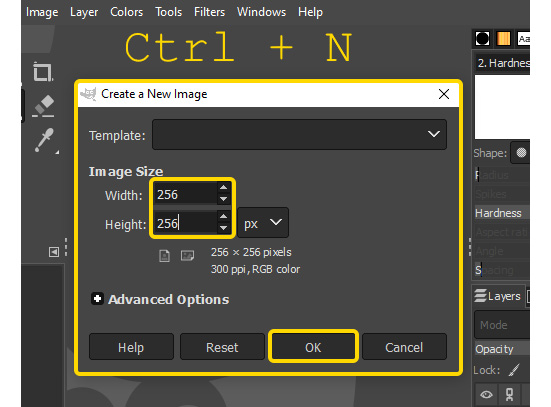
Task: Open the layer Mode dropdown
Action: click(502, 324)
